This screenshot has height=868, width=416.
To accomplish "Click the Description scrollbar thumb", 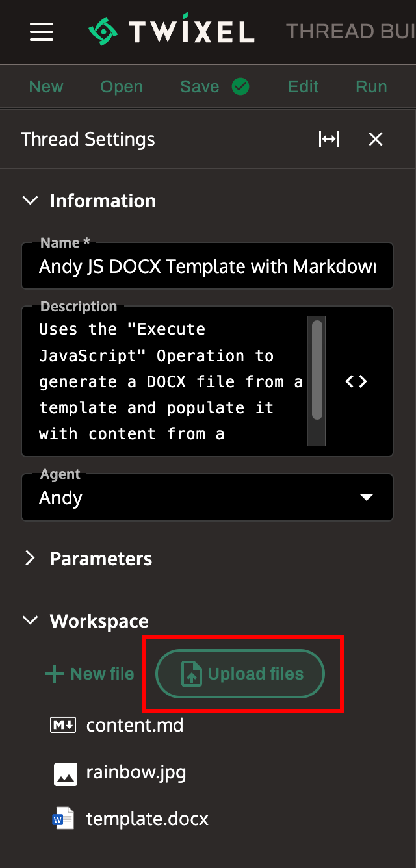I will coord(317,369).
